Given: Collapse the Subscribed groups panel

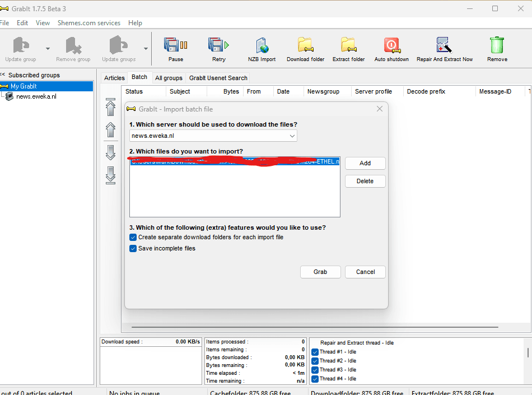Looking at the screenshot, I should pyautogui.click(x=3, y=75).
